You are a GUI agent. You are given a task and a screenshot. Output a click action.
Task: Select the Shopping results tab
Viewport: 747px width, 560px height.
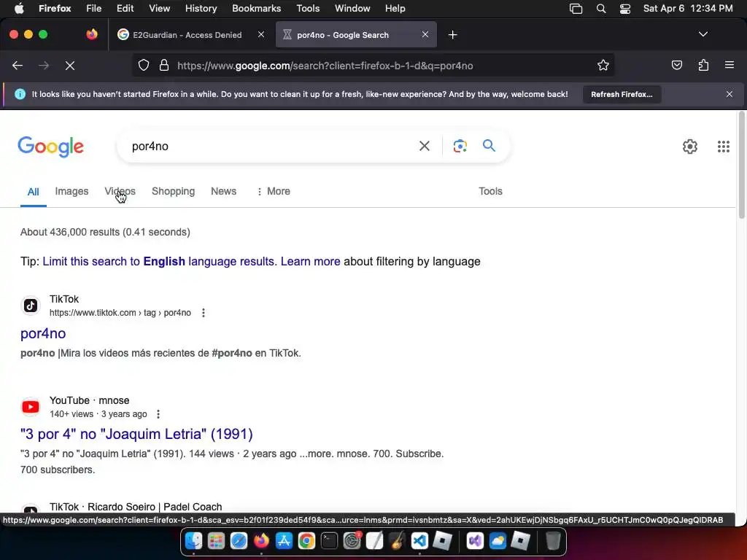click(x=173, y=192)
